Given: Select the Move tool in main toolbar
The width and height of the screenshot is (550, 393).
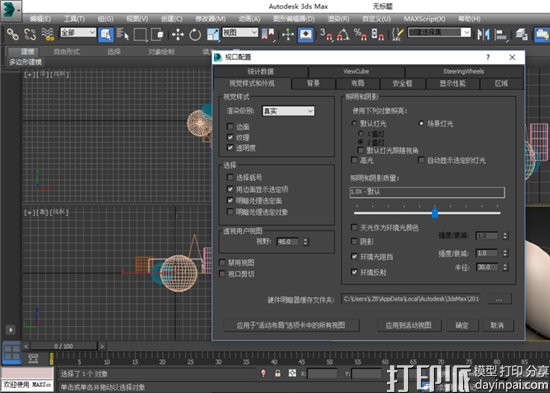Looking at the screenshot, I should [178, 34].
